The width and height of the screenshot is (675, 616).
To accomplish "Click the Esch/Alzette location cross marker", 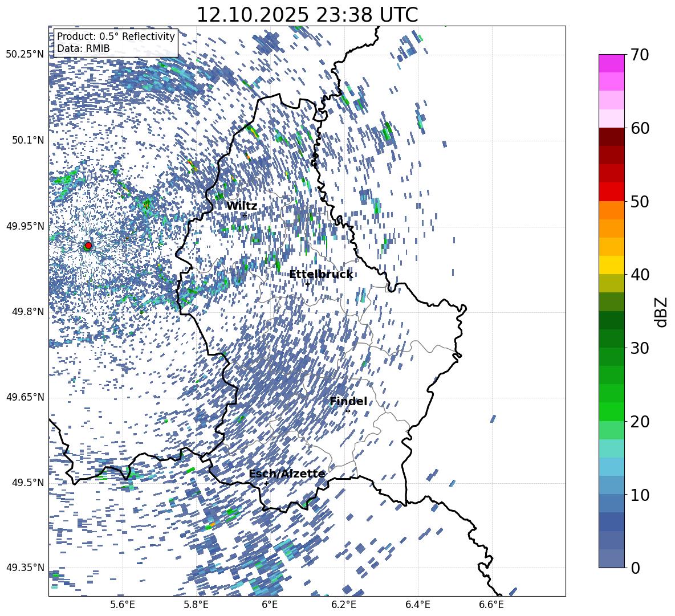I will point(266,483).
